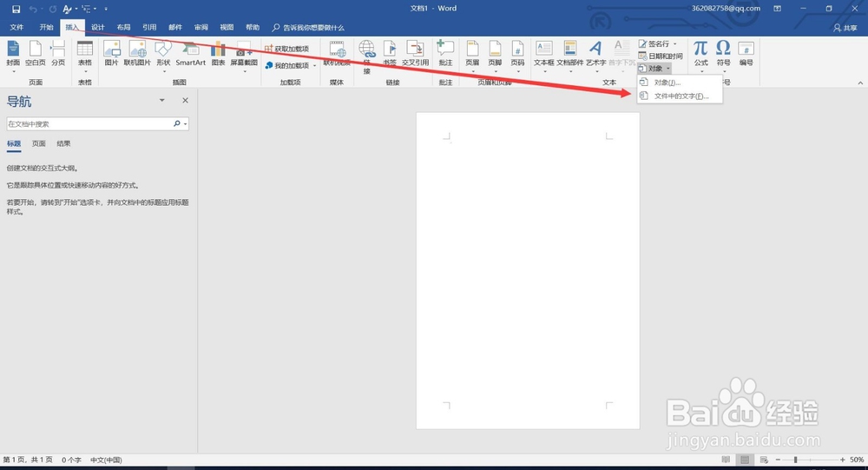Insert a blank page (空白页)
868x470 pixels.
pyautogui.click(x=36, y=55)
